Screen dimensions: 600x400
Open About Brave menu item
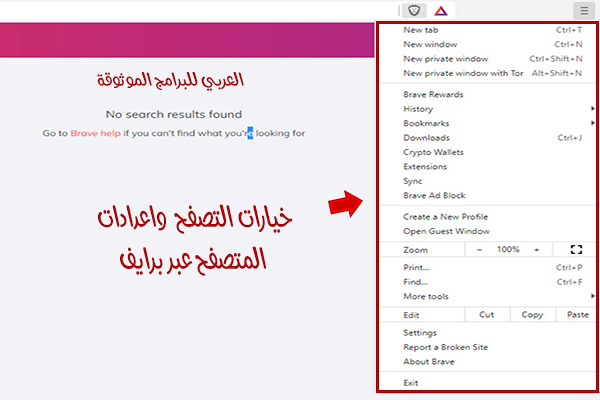click(x=488, y=362)
